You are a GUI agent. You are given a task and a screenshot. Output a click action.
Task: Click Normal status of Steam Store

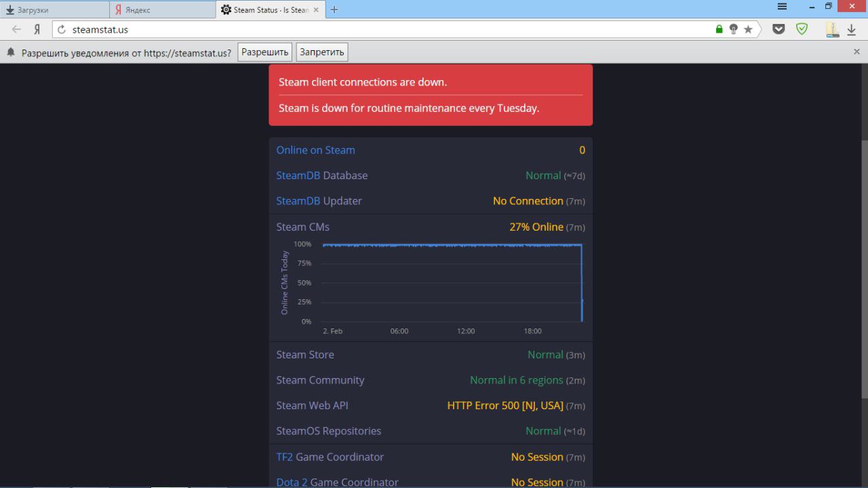click(x=545, y=354)
